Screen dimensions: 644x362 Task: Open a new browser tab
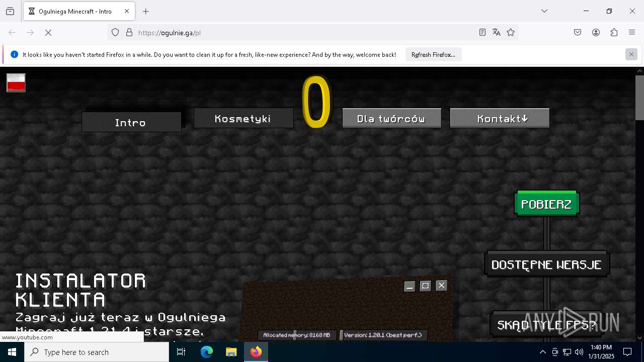[x=146, y=11]
